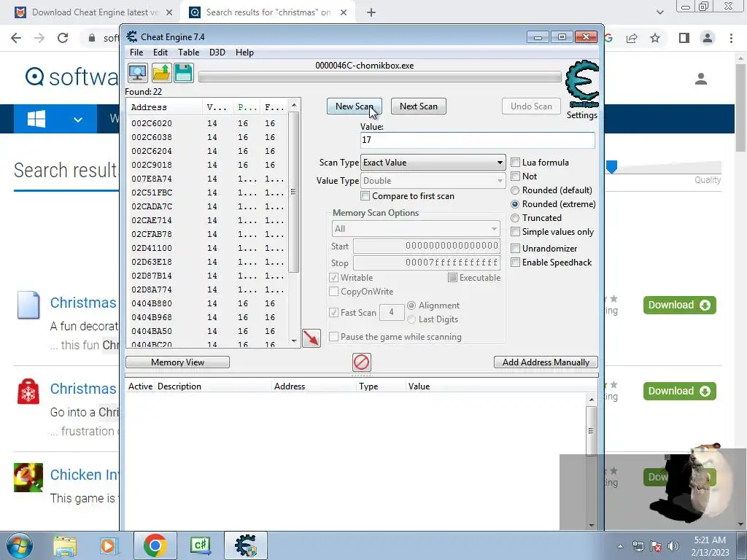Click the Address column header in results

(x=165, y=107)
